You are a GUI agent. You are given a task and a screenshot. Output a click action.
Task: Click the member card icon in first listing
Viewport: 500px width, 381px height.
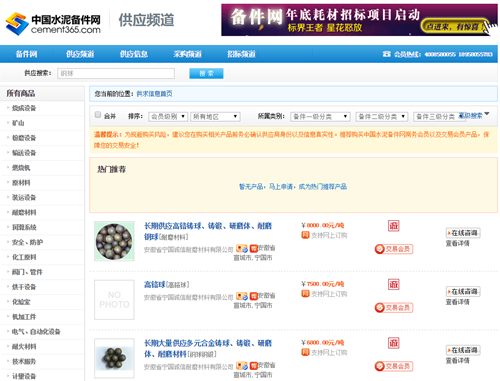[242, 249]
